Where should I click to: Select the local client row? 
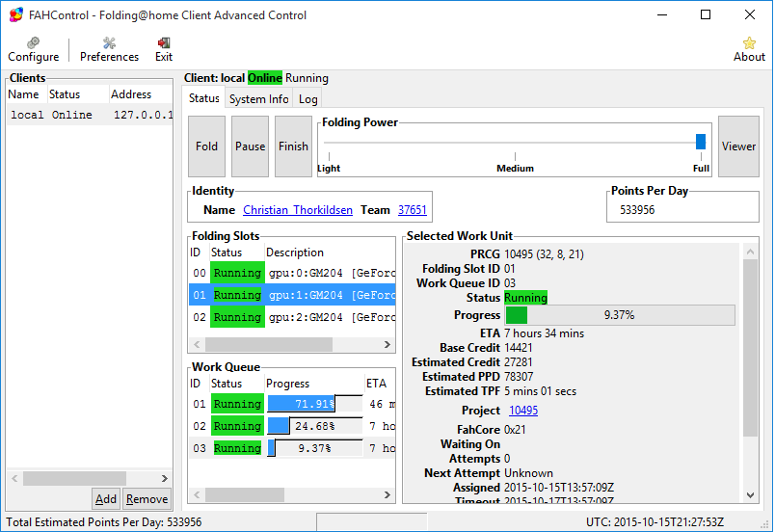[90, 115]
